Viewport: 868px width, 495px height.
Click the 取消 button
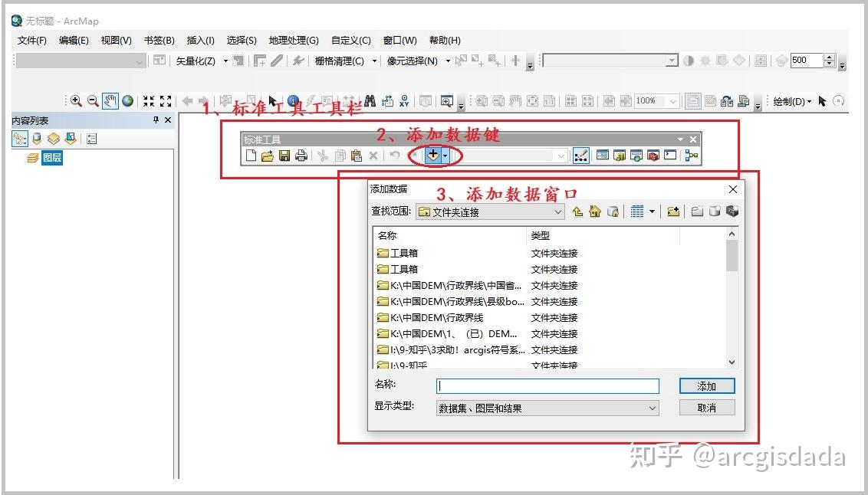[x=707, y=408]
